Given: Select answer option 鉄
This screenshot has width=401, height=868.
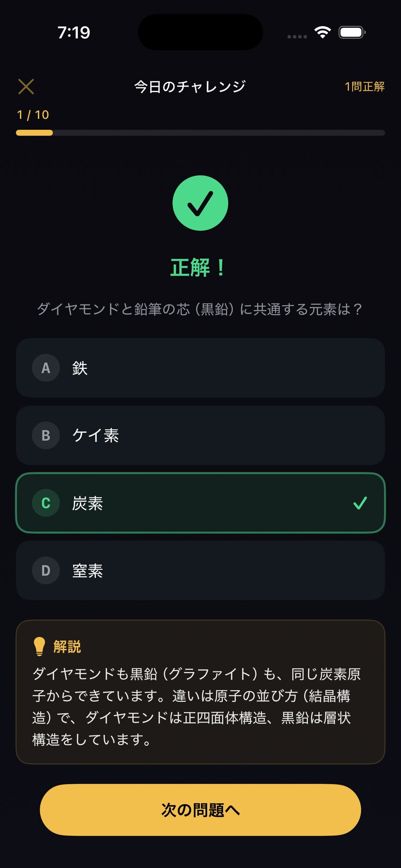Looking at the screenshot, I should [x=200, y=368].
